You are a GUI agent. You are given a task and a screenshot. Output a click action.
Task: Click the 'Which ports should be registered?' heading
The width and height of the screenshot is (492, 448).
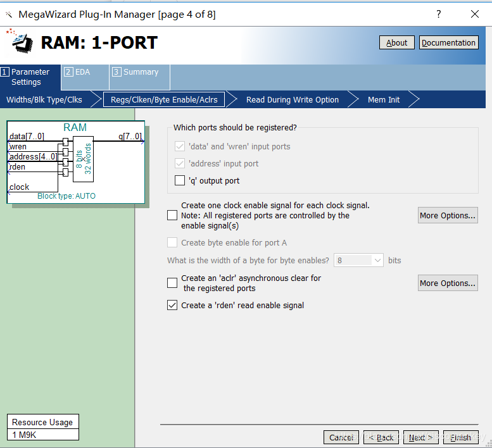[235, 128]
